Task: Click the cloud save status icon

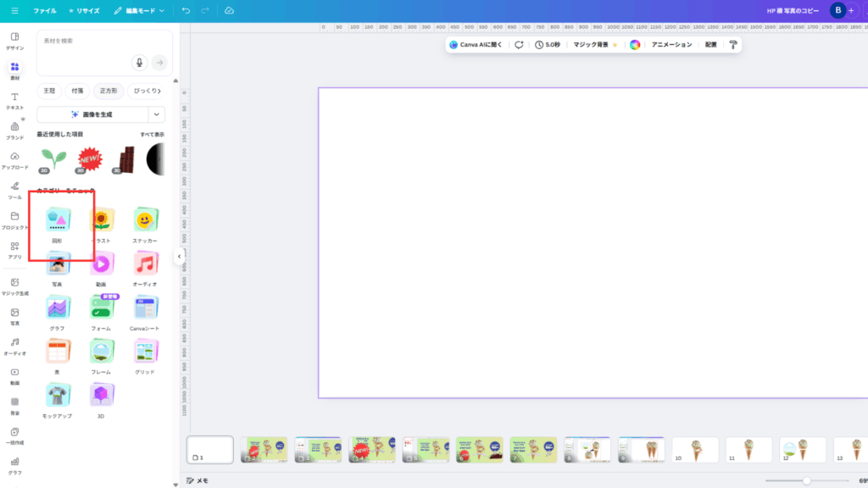Action: click(x=229, y=10)
